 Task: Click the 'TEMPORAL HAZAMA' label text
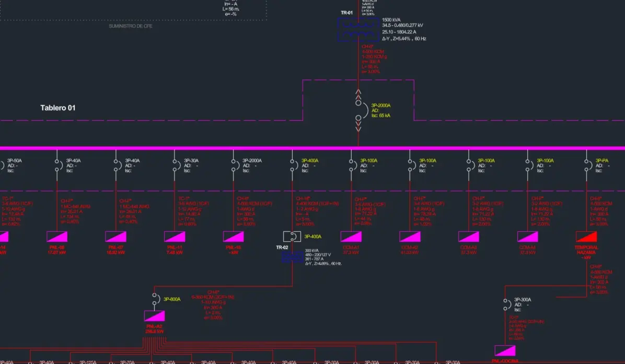pos(586,250)
